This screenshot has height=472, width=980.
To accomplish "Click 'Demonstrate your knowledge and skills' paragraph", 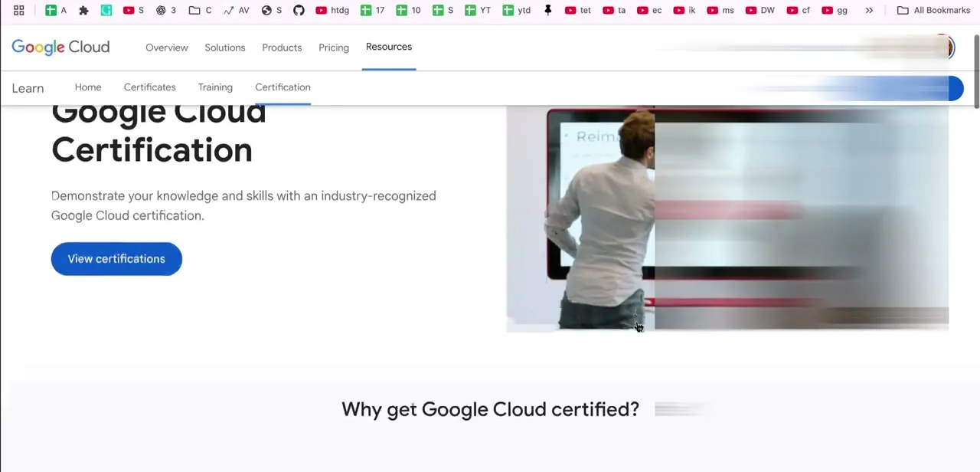I will (x=243, y=205).
